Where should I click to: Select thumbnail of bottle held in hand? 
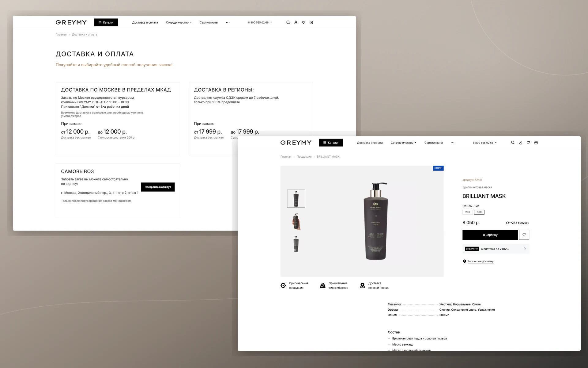296,221
